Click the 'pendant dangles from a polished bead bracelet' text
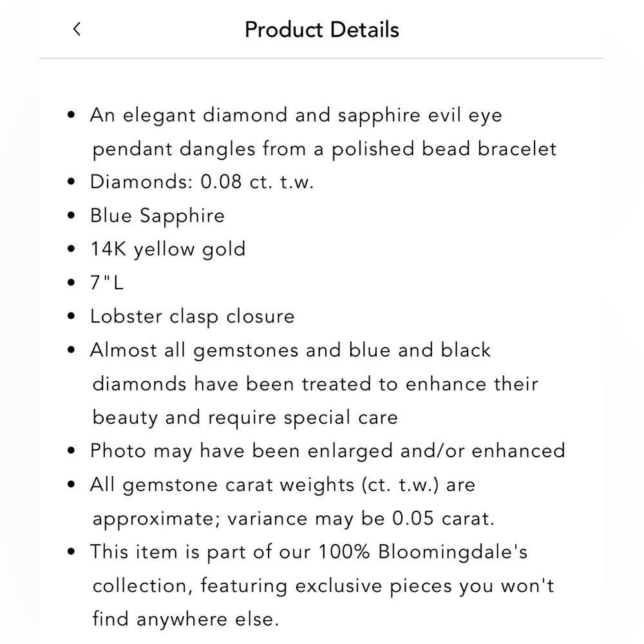The width and height of the screenshot is (644, 644). [325, 149]
